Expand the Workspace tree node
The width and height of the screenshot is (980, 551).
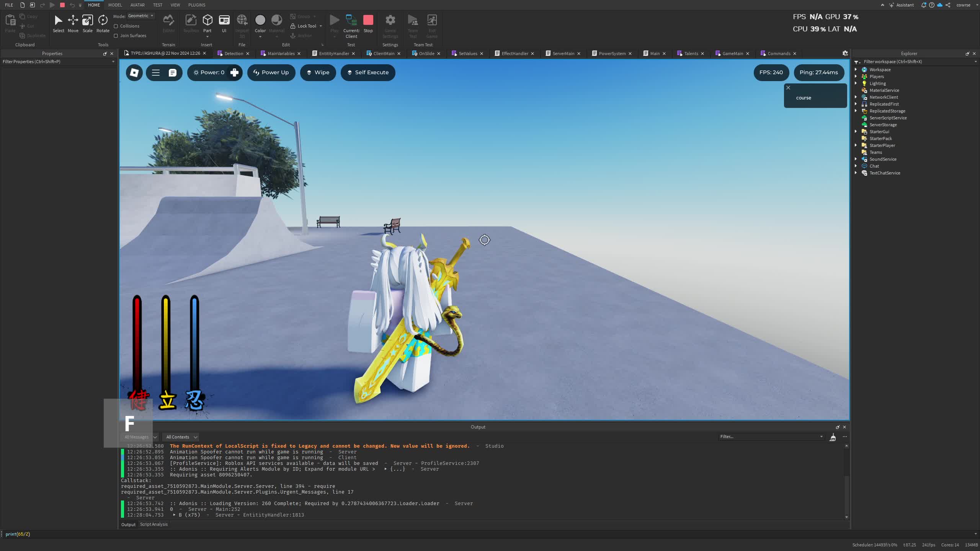(x=856, y=70)
